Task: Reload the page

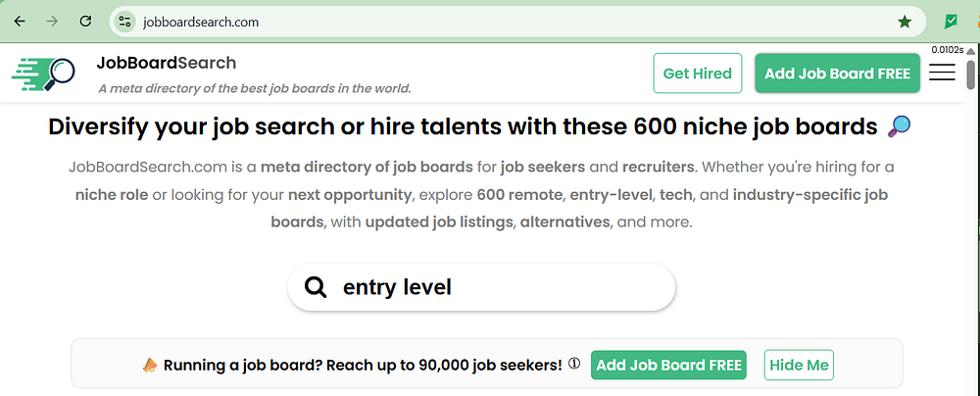Action: pos(85,21)
